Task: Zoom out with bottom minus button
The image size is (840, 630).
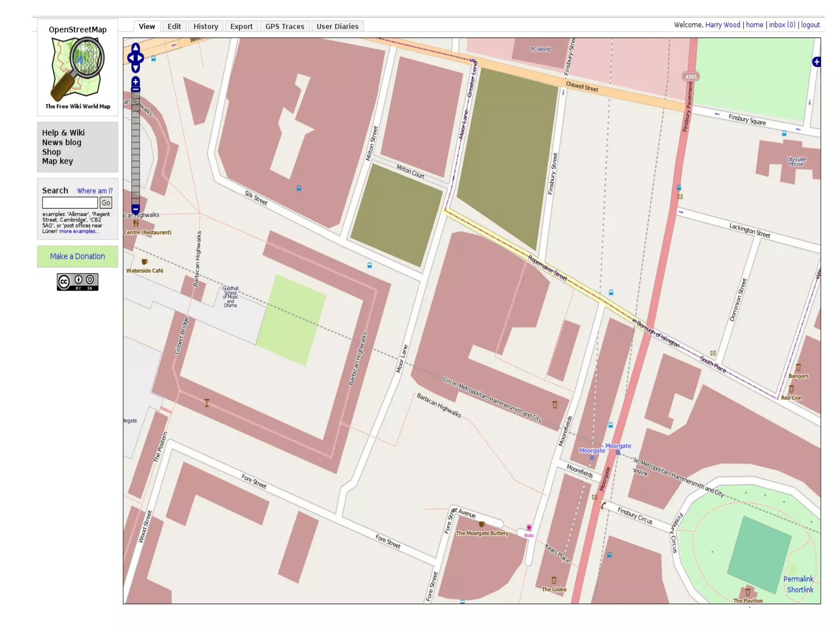Action: pyautogui.click(x=135, y=209)
